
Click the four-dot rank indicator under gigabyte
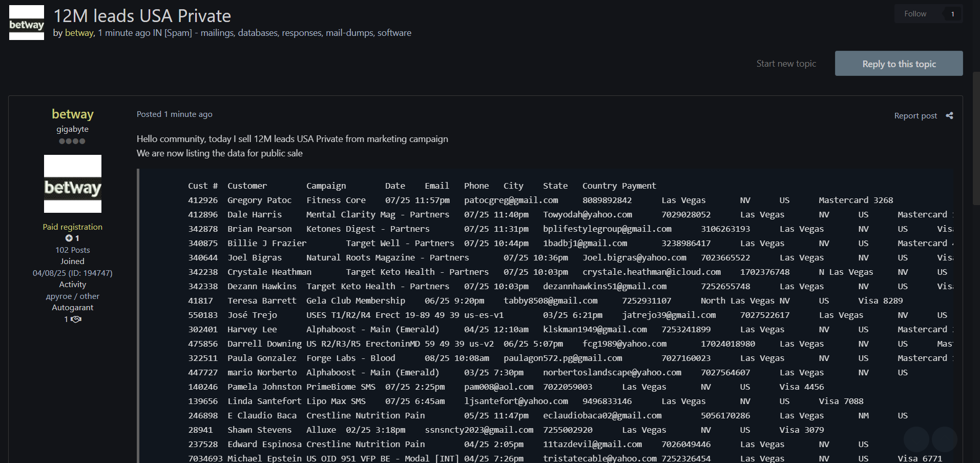click(x=72, y=142)
